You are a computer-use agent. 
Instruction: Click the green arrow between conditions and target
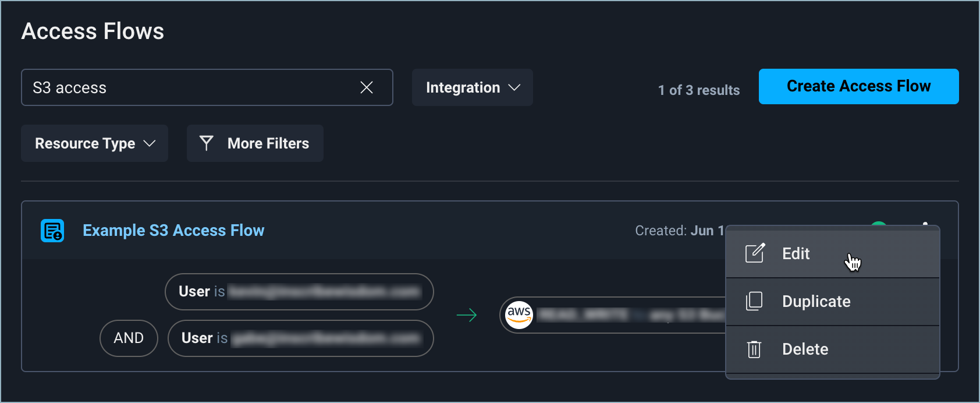pyautogui.click(x=467, y=315)
